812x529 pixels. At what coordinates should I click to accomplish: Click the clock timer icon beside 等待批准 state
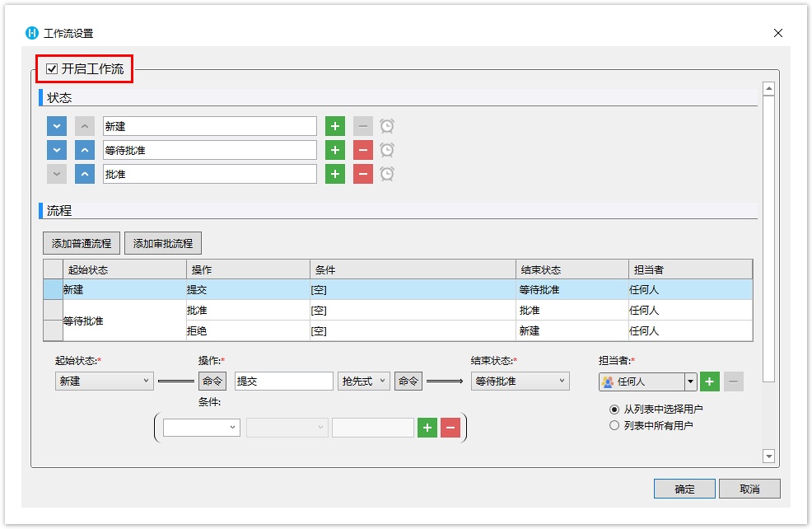pyautogui.click(x=386, y=150)
